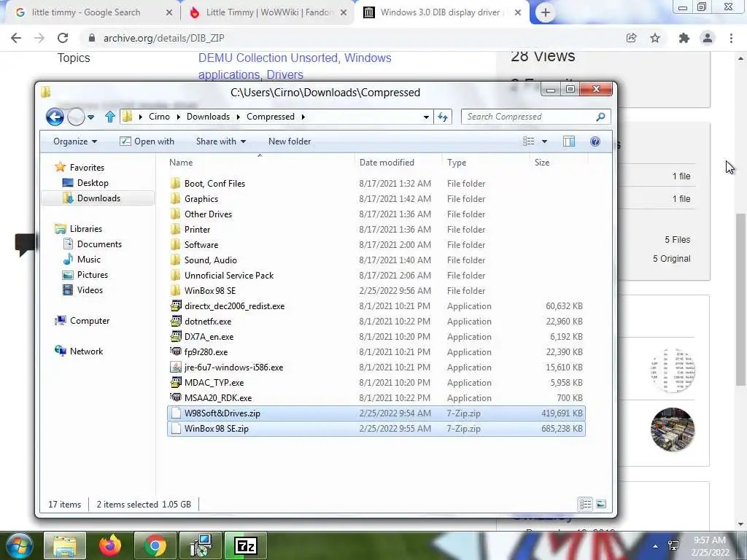The height and width of the screenshot is (560, 747).
Task: Create a New folder
Action: pos(289,141)
